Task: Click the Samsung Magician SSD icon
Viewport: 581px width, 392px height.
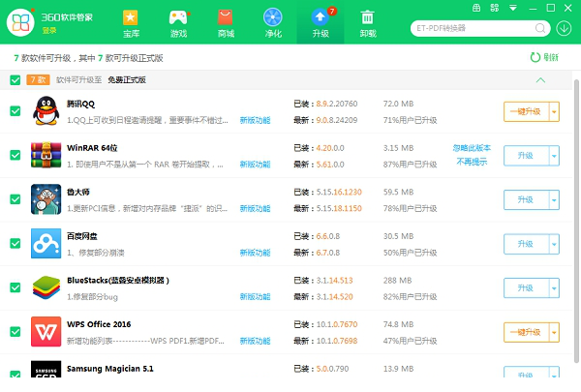Action: pyautogui.click(x=46, y=369)
